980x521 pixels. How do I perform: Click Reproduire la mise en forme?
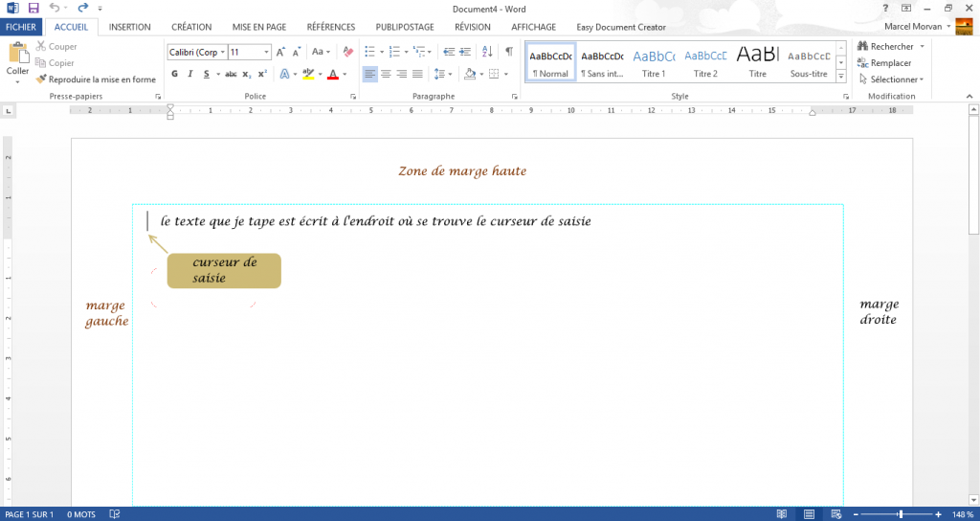(x=96, y=79)
